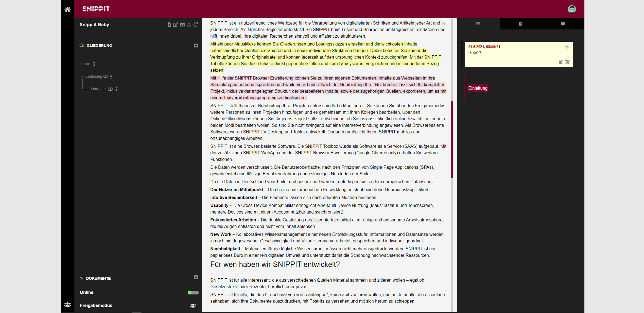Click the bold text 'New Work'
The width and height of the screenshot is (644, 313).
coord(221,235)
